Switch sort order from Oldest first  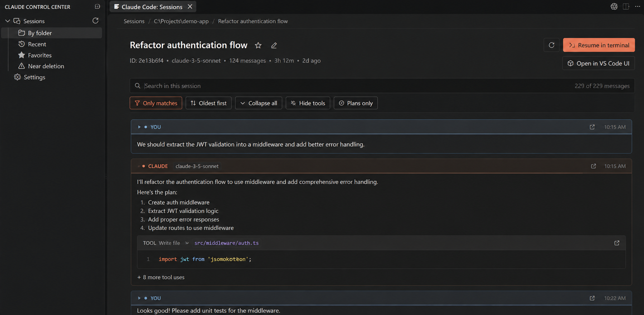point(209,103)
